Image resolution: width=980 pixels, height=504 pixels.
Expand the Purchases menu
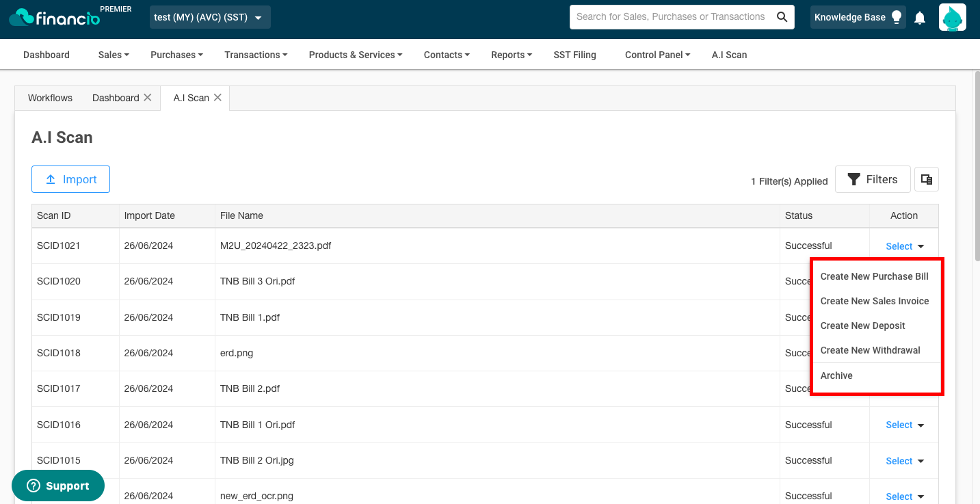coord(176,55)
